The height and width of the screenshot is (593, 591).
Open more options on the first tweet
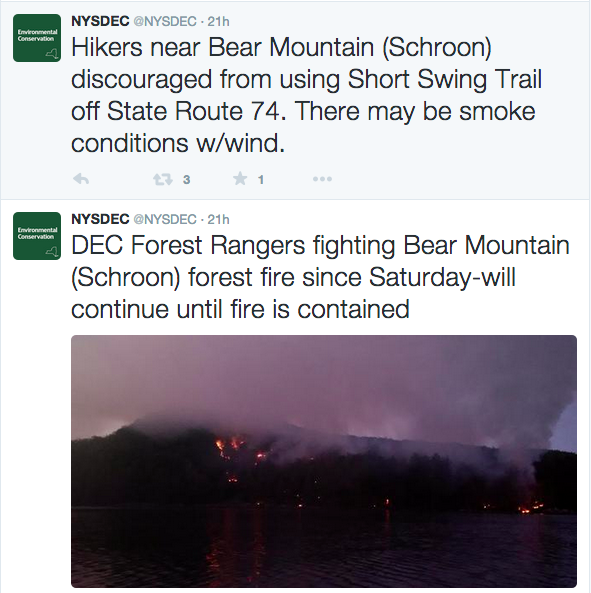pyautogui.click(x=322, y=179)
